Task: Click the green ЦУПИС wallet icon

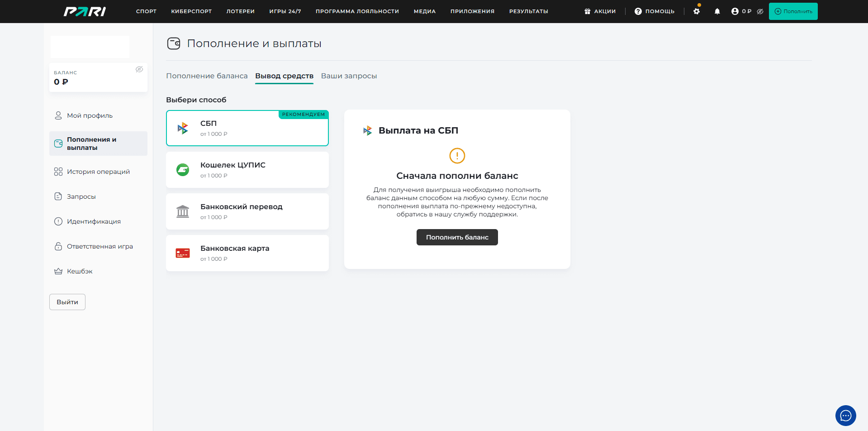Action: pyautogui.click(x=183, y=170)
